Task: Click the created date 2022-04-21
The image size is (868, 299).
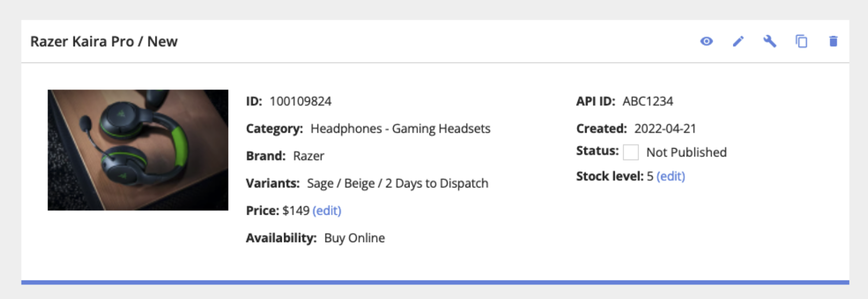Action: tap(665, 129)
